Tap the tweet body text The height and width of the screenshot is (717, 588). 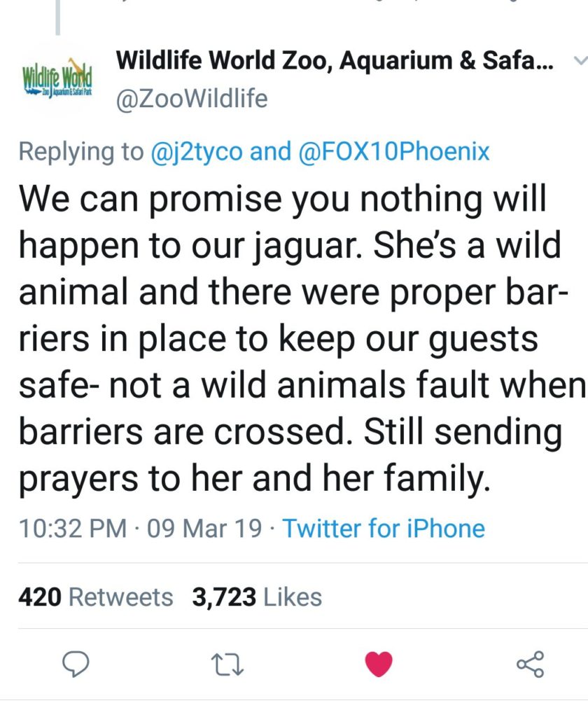(302, 339)
